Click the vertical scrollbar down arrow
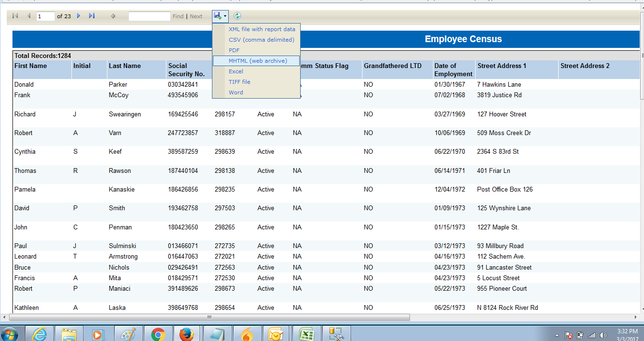Screen dimensions: 644x341 [x=643, y=308]
